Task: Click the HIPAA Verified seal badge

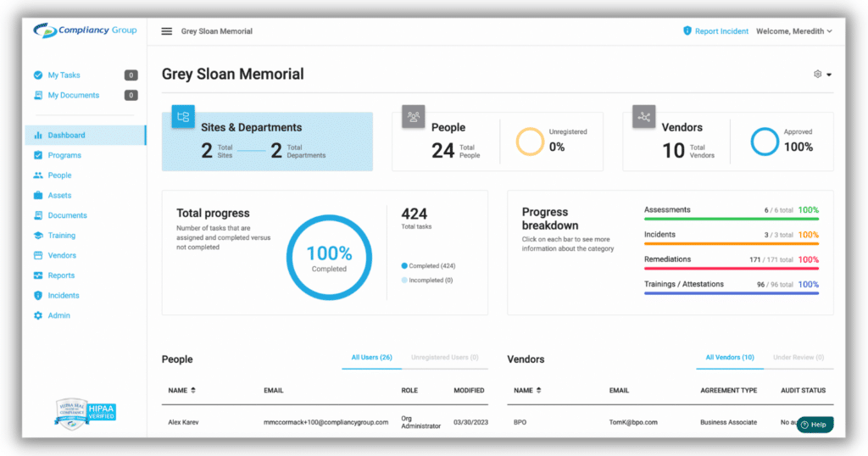Action: pos(86,413)
